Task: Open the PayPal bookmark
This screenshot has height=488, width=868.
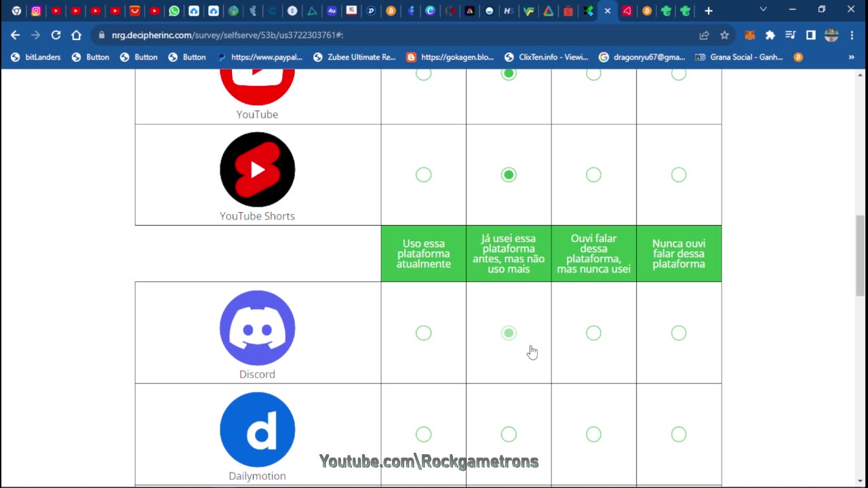Action: pyautogui.click(x=260, y=58)
